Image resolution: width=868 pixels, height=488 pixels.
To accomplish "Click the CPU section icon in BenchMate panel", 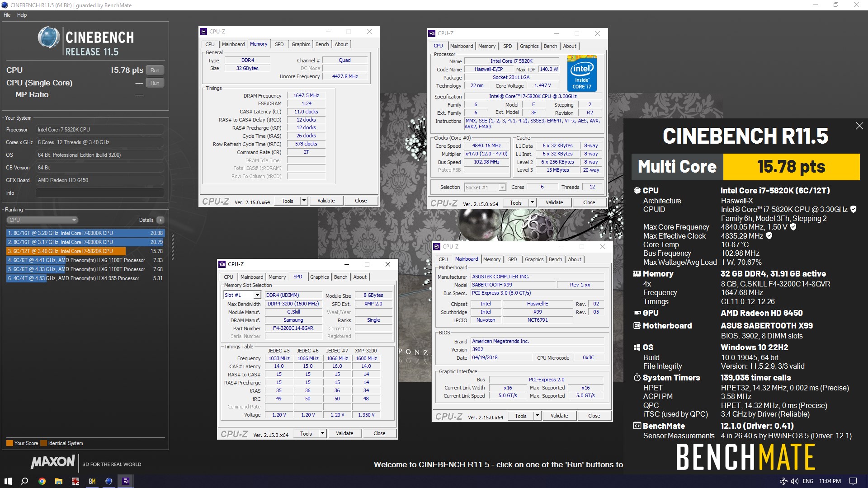I will 637,191.
